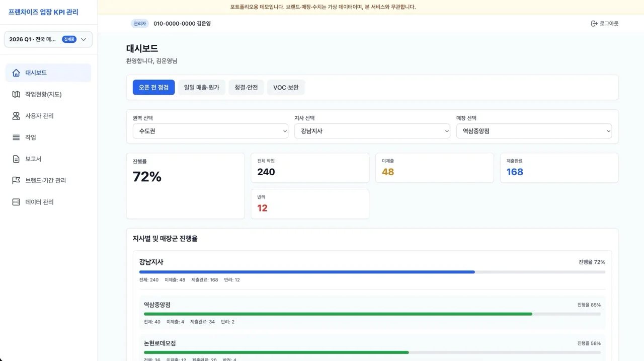Click the 관리자 role badge
The width and height of the screenshot is (644, 361).
click(140, 24)
